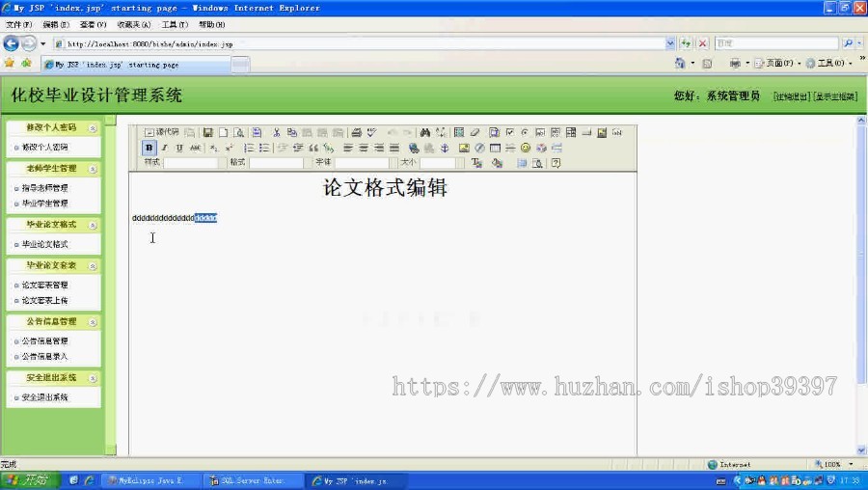This screenshot has width=868, height=490.
Task: Open the 指导老师管理 sidebar link
Action: tap(44, 188)
